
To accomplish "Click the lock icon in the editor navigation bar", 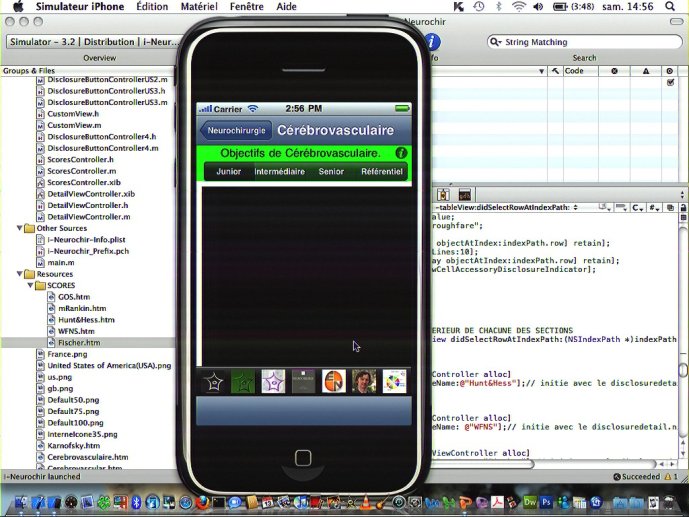I will (x=683, y=208).
